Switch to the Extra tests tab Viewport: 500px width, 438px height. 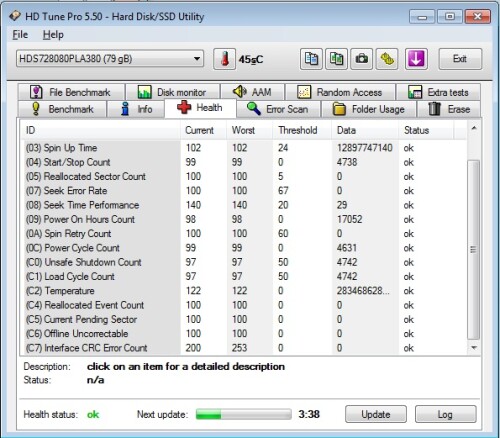438,92
